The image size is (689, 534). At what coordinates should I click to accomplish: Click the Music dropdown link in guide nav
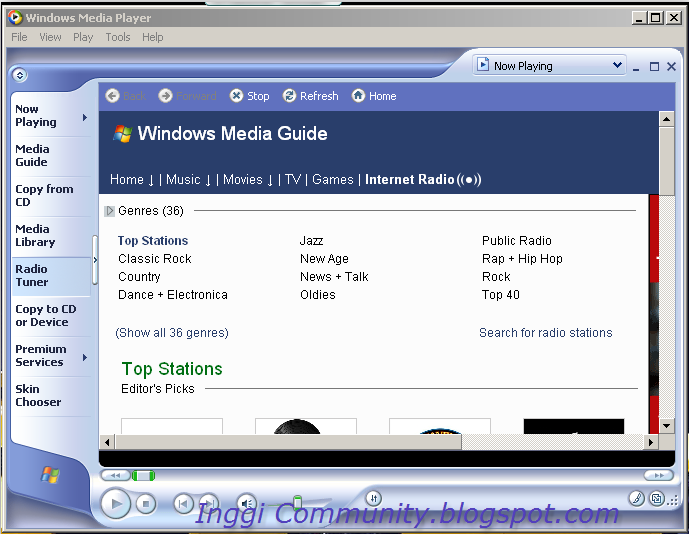pyautogui.click(x=189, y=179)
